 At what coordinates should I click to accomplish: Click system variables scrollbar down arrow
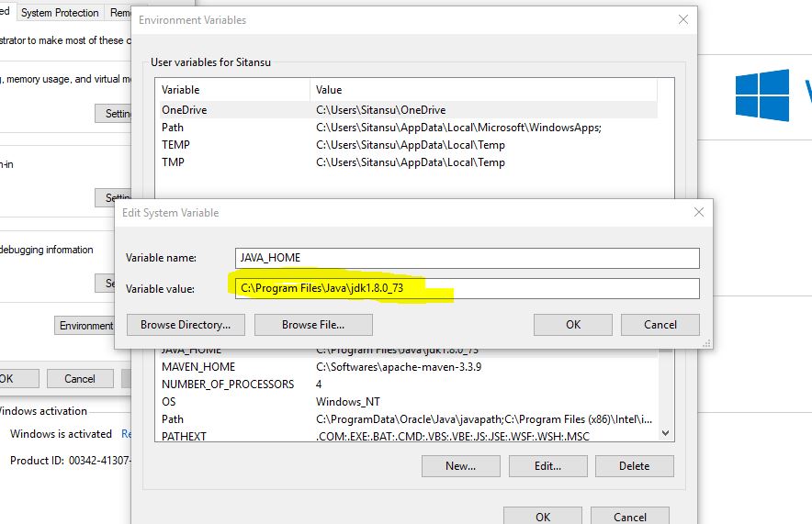tap(666, 433)
